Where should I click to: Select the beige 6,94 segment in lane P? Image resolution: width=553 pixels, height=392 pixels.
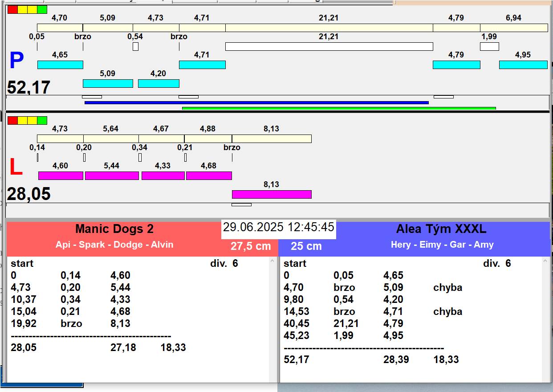(514, 28)
